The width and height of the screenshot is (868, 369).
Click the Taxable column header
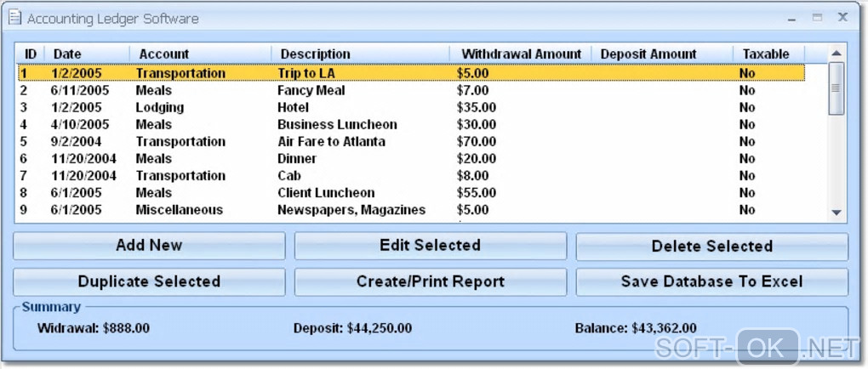[x=769, y=54]
